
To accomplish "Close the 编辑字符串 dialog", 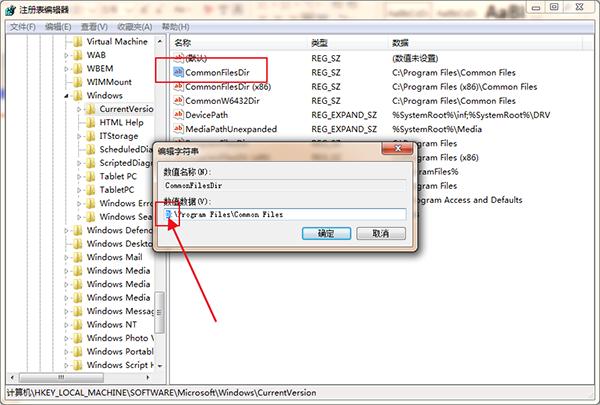I will pyautogui.click(x=398, y=148).
